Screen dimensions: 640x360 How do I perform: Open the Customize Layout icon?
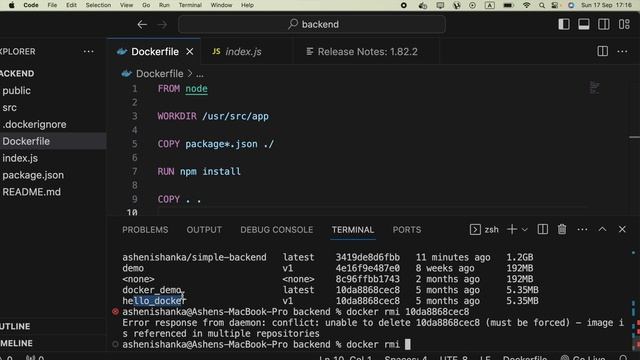[x=624, y=24]
